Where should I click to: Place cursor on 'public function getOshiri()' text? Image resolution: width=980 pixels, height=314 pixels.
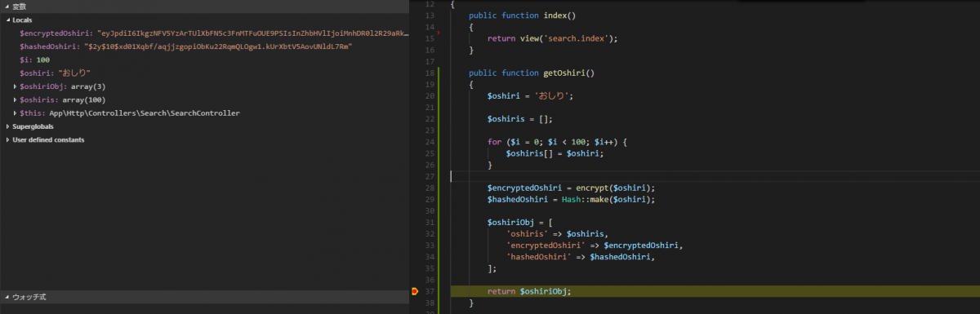coord(532,73)
